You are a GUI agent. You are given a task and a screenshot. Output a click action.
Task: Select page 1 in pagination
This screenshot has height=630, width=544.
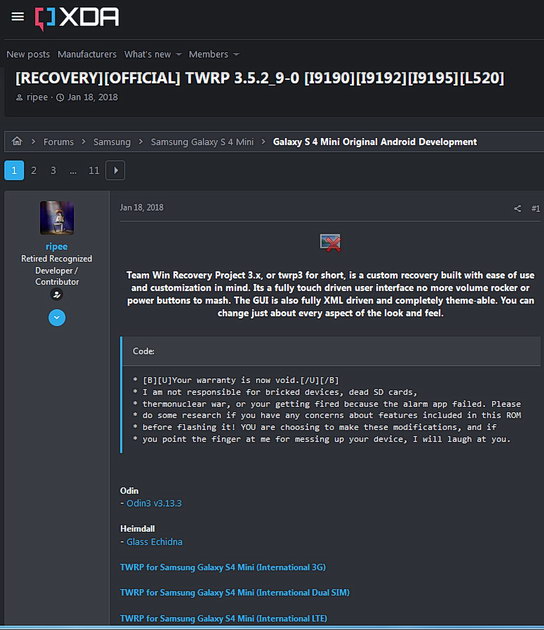coord(14,170)
